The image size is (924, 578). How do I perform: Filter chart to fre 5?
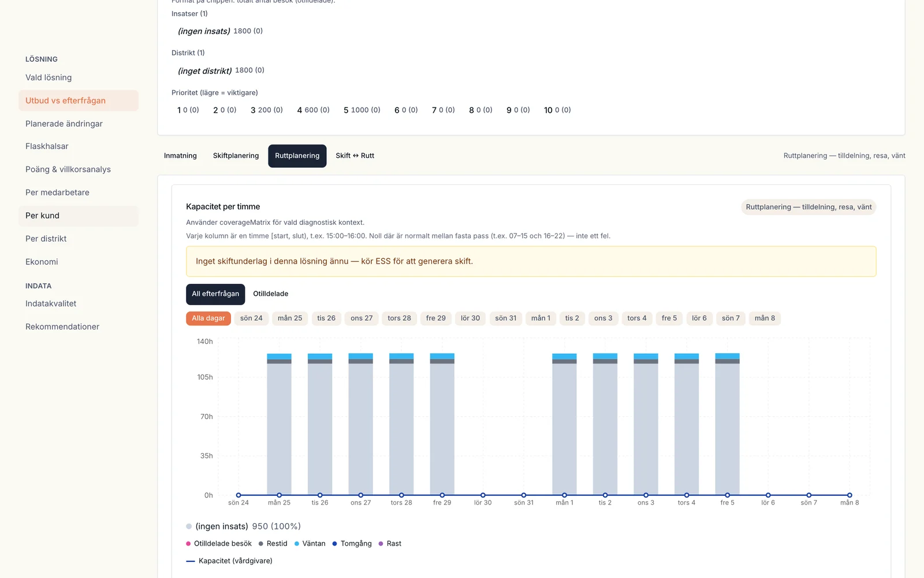pyautogui.click(x=669, y=318)
